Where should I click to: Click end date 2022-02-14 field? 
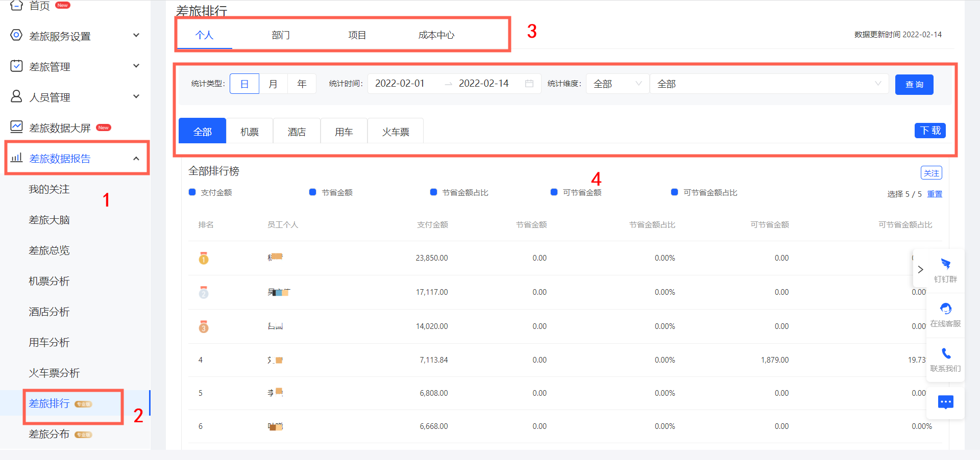484,84
